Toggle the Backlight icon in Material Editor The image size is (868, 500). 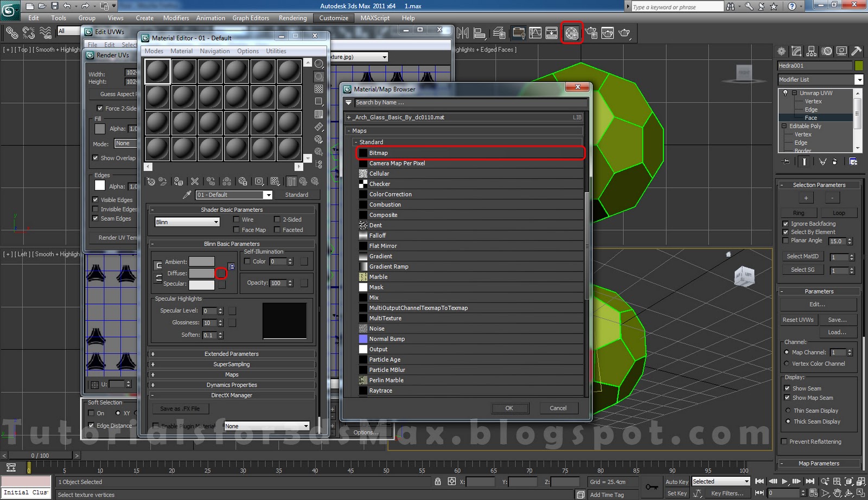pos(319,76)
